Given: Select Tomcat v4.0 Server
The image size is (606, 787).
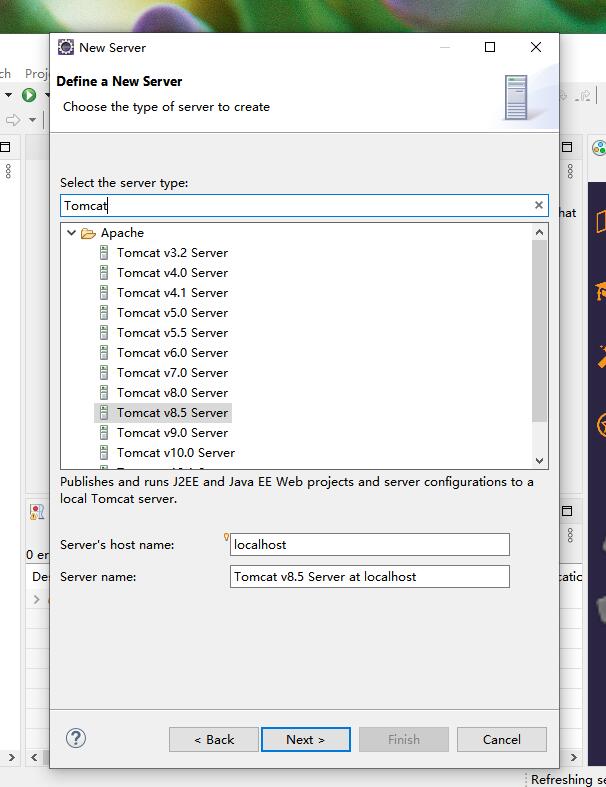Looking at the screenshot, I should click(172, 273).
